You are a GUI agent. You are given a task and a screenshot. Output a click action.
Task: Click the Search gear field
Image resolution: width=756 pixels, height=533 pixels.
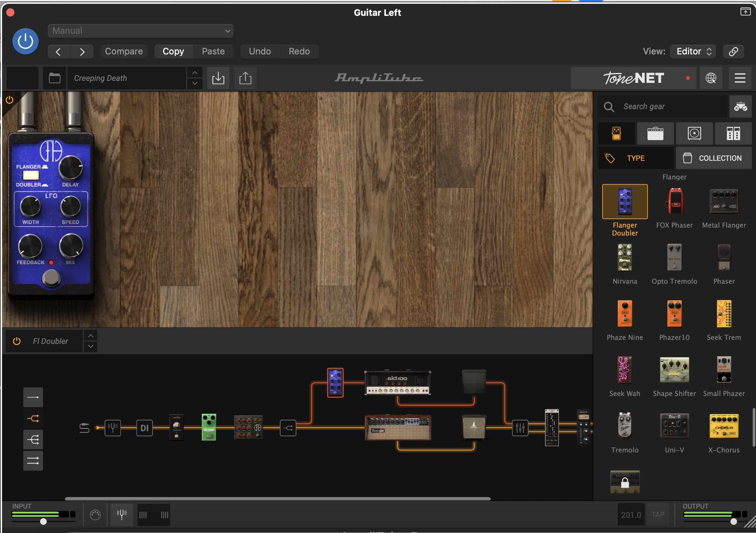(x=662, y=107)
